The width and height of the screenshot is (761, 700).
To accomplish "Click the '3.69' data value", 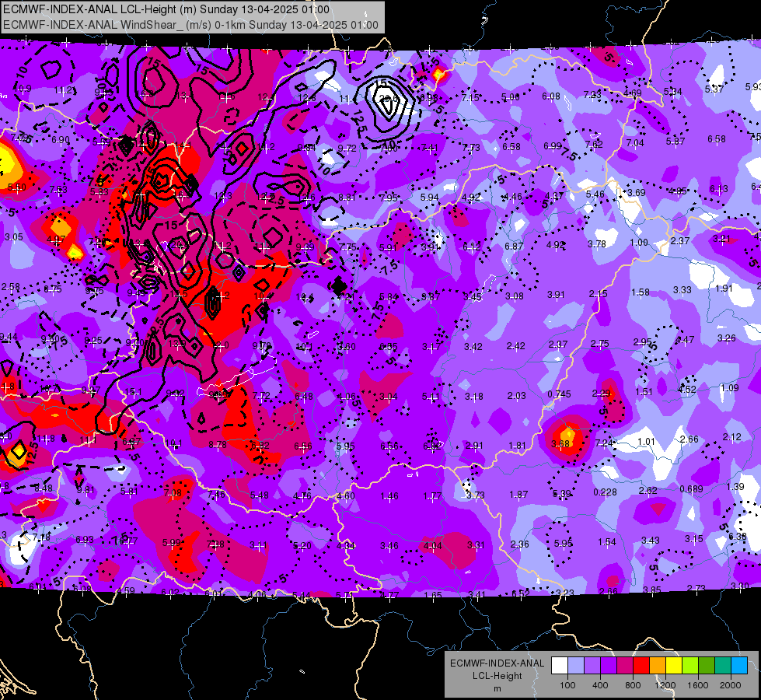I will (x=637, y=193).
